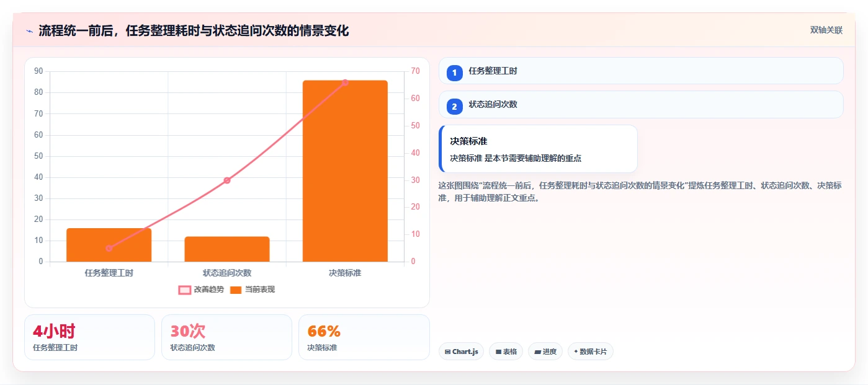Screen dimensions: 868x385
Task: Click the text 决策标准 是本节需要辅助理解的重点
Action: (x=516, y=158)
